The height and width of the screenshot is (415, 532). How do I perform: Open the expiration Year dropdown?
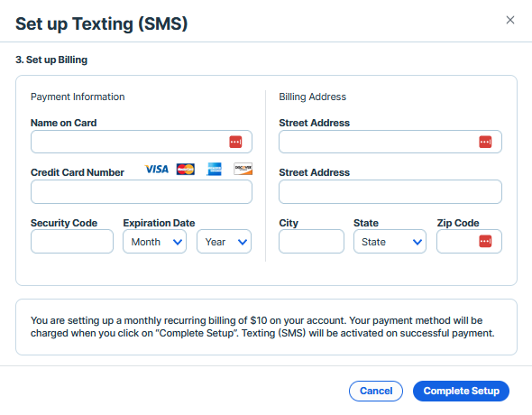click(x=224, y=241)
